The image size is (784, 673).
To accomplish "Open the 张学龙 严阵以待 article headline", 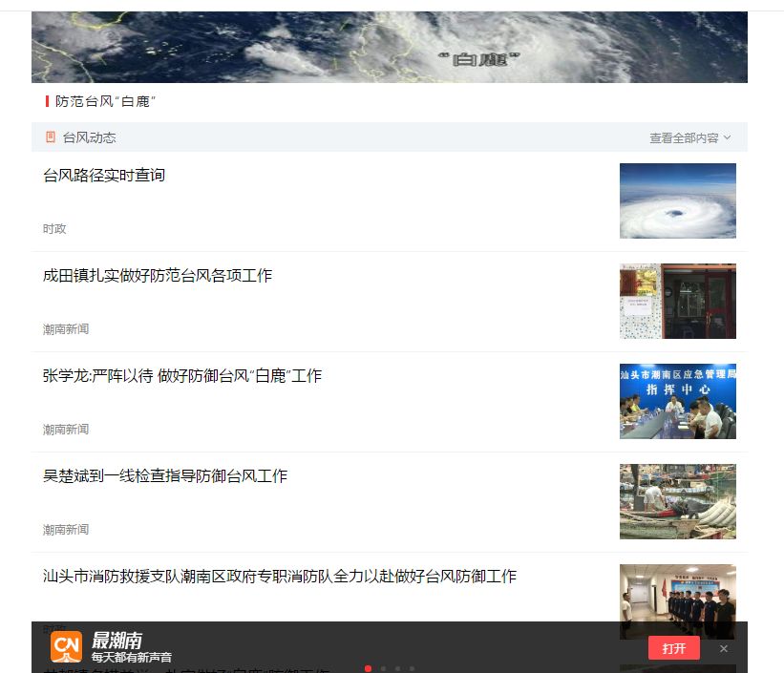I will click(x=182, y=375).
